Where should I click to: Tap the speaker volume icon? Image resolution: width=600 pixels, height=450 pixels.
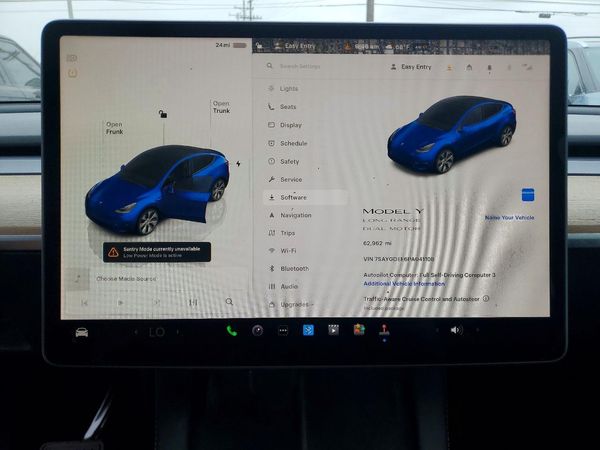456,330
